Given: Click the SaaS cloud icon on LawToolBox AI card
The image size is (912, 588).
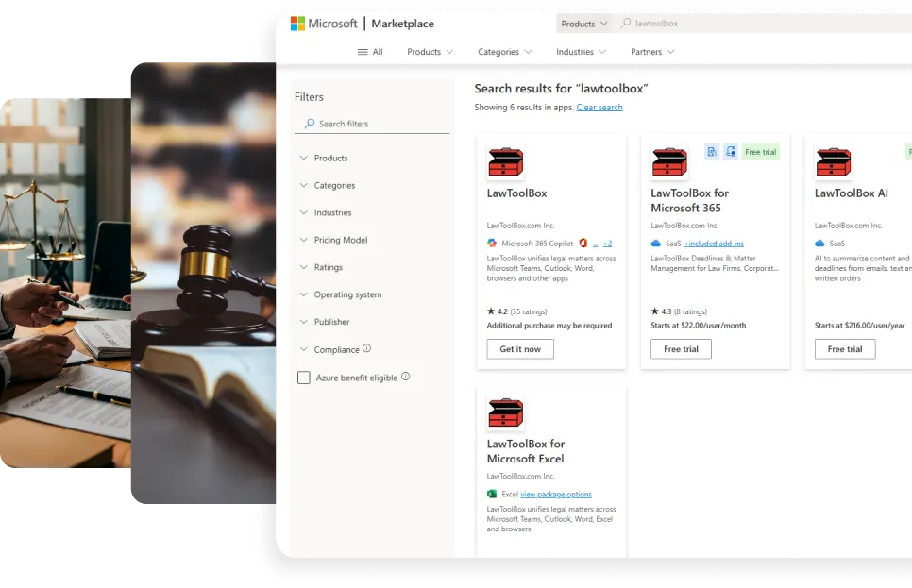Looking at the screenshot, I should tap(820, 244).
